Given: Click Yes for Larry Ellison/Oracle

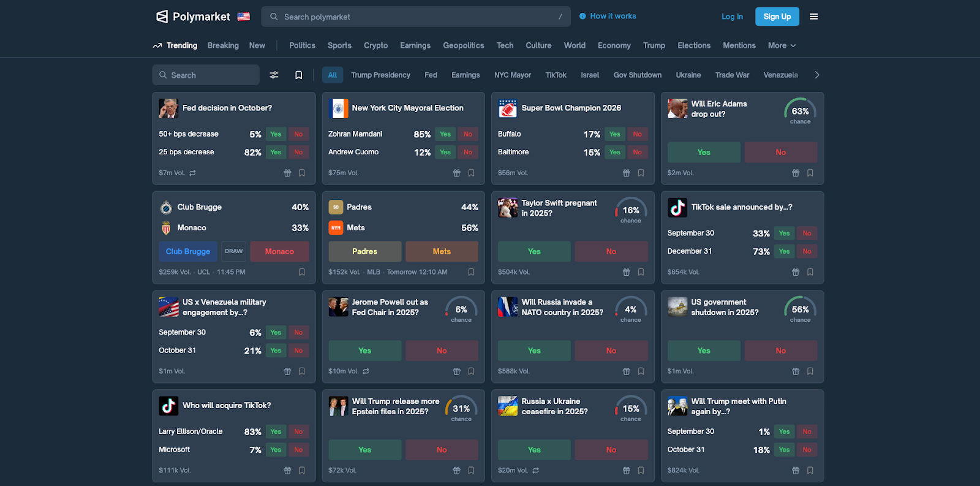Looking at the screenshot, I should tap(276, 431).
